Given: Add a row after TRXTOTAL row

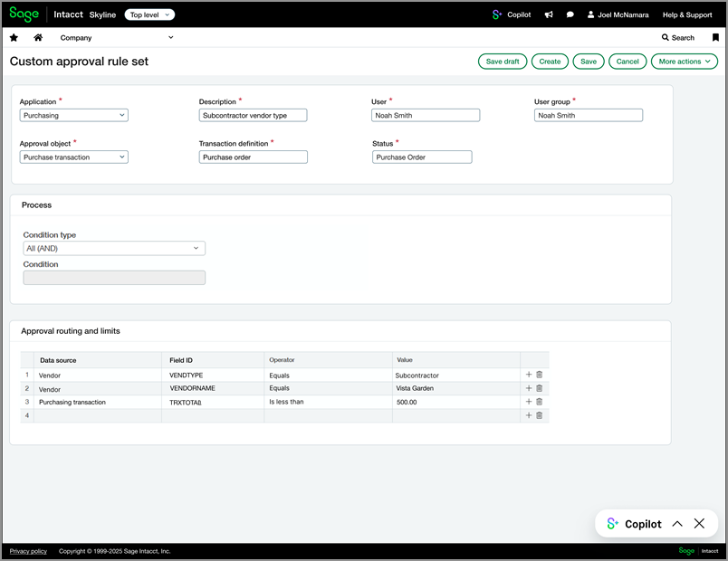Looking at the screenshot, I should click(x=529, y=402).
